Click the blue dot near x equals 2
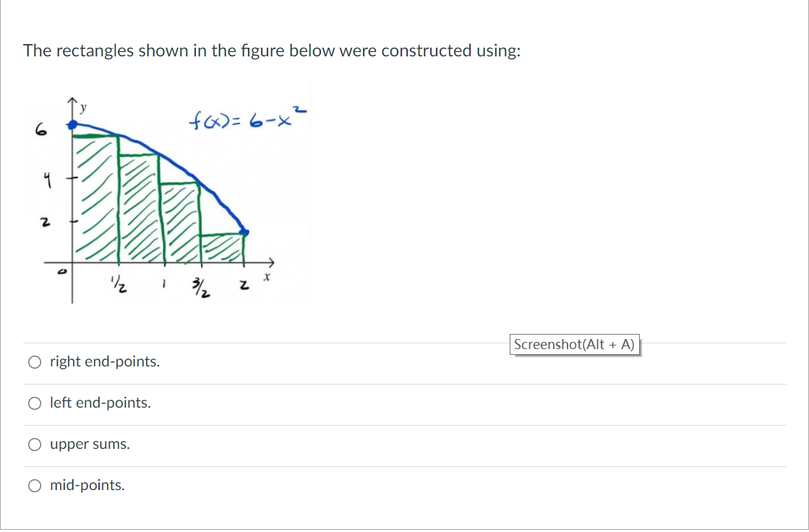 pos(245,231)
